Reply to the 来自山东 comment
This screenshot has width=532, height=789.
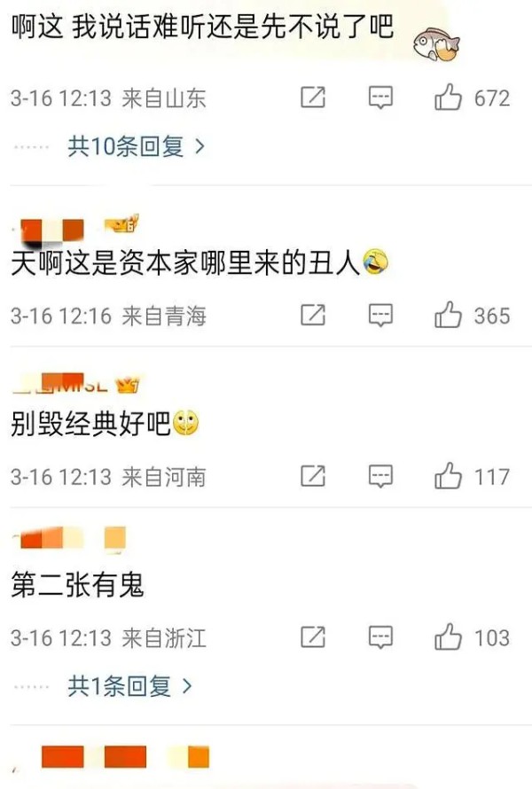pyautogui.click(x=380, y=98)
